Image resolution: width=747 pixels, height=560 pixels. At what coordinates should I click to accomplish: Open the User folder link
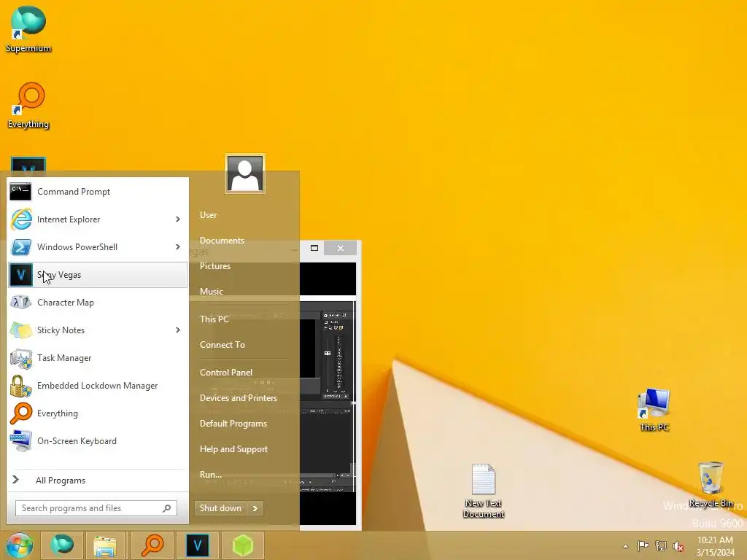pyautogui.click(x=208, y=215)
